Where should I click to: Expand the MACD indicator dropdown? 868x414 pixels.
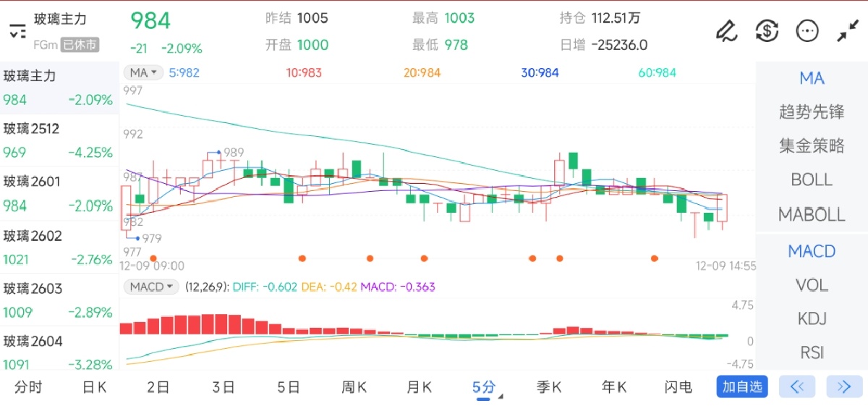pyautogui.click(x=150, y=287)
